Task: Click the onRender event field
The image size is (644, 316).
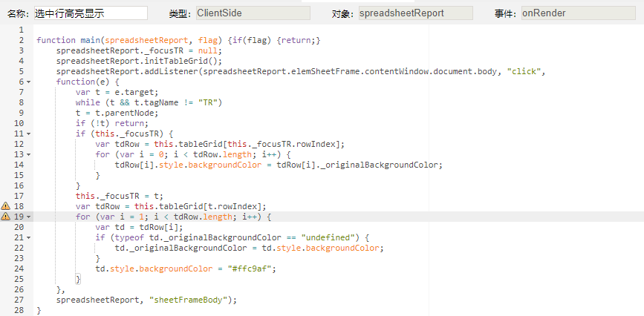Action: (x=579, y=13)
